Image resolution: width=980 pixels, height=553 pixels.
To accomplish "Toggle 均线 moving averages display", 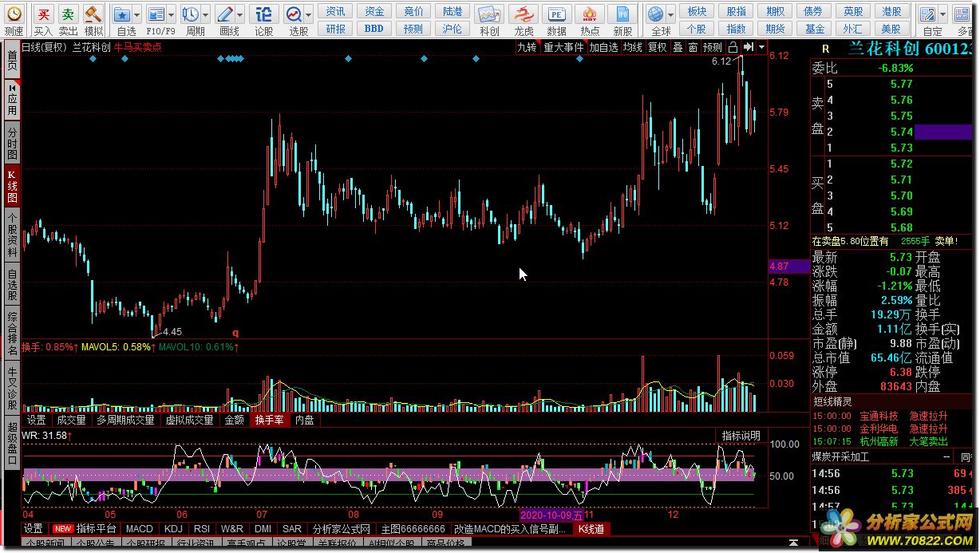I will pyautogui.click(x=633, y=47).
